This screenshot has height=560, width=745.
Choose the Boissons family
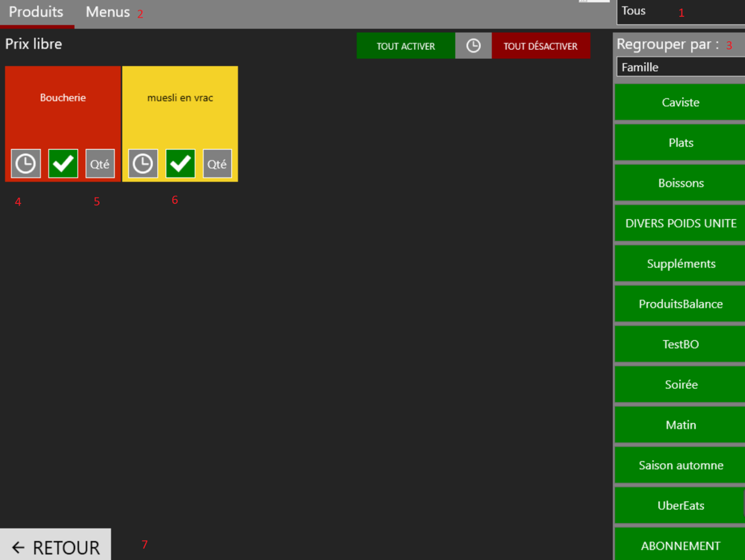(680, 183)
